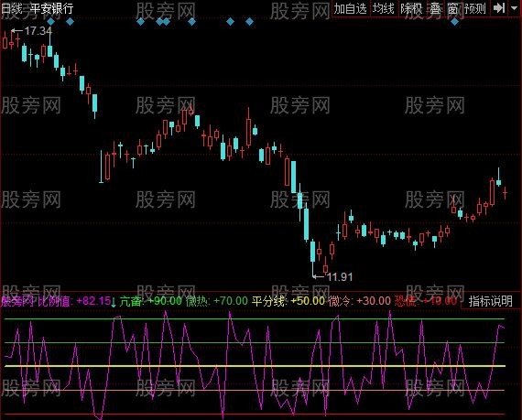
Task: Toggle the 均线 moving average button
Action: (x=384, y=8)
